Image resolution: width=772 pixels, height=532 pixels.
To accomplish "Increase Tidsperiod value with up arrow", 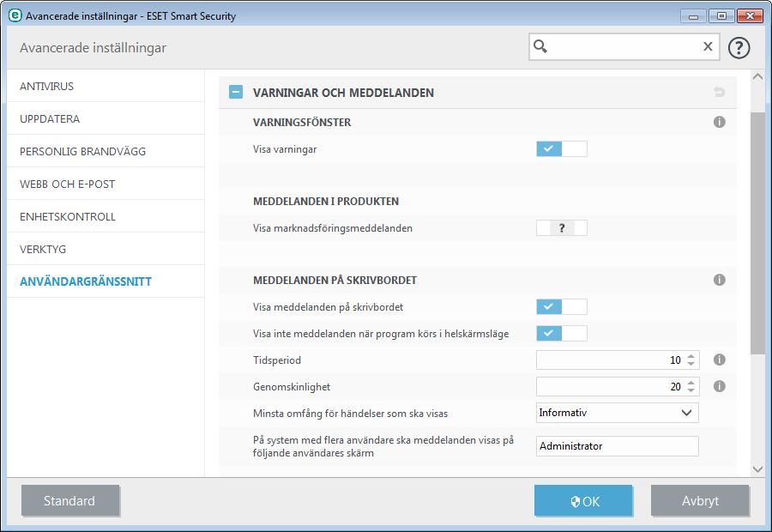I will pos(691,355).
